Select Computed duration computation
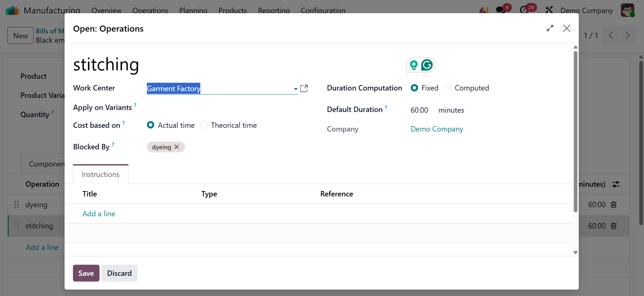This screenshot has height=296, width=644. click(x=447, y=88)
